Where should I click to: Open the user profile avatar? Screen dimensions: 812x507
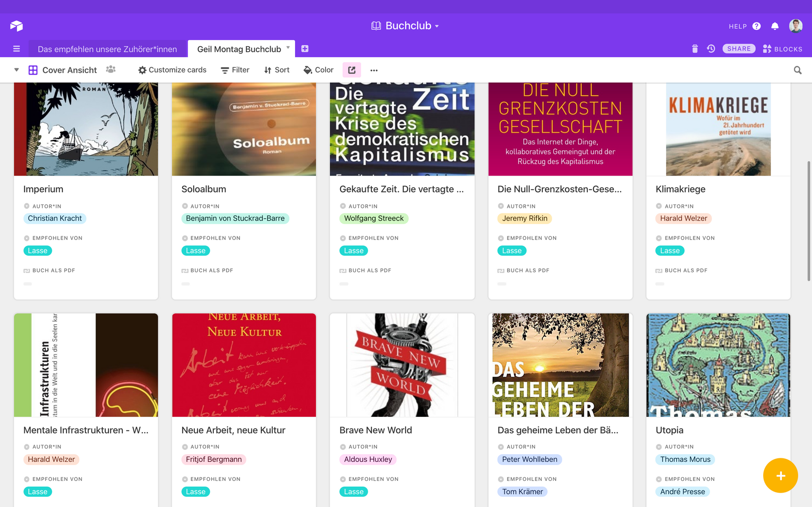coord(795,26)
